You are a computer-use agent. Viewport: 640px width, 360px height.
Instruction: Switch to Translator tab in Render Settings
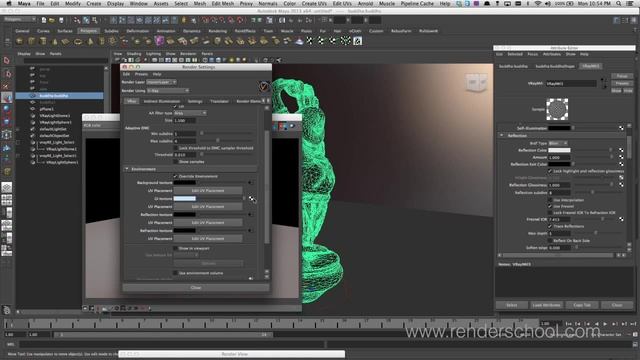click(x=219, y=101)
